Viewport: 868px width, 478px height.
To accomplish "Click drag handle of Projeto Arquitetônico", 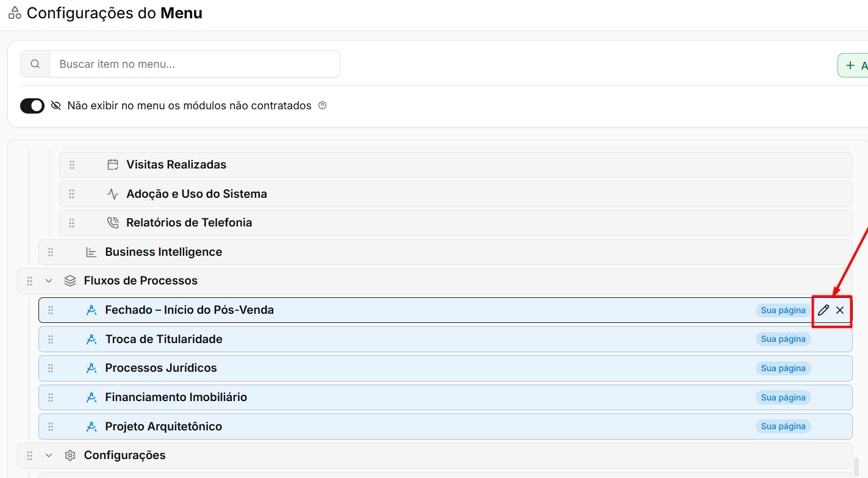I will tap(51, 427).
